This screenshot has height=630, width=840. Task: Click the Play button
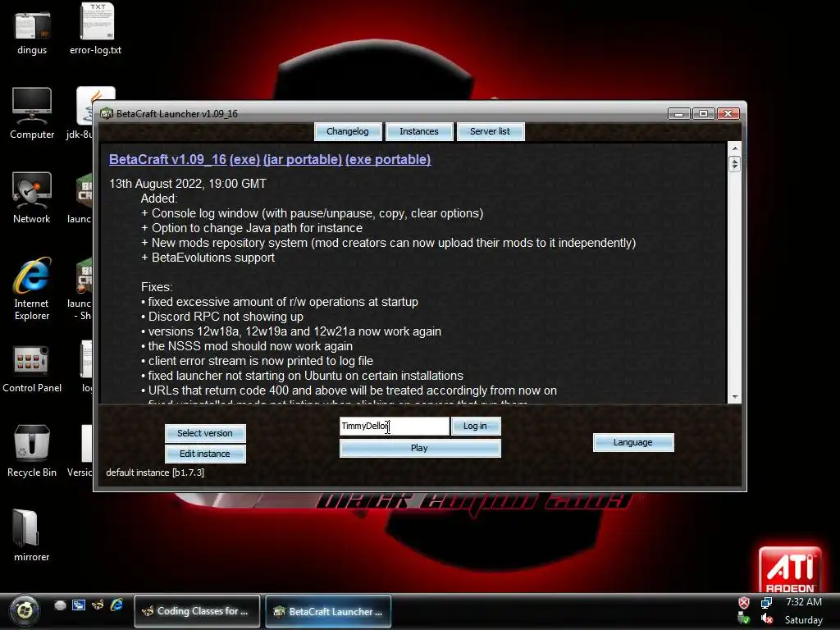[420, 449]
